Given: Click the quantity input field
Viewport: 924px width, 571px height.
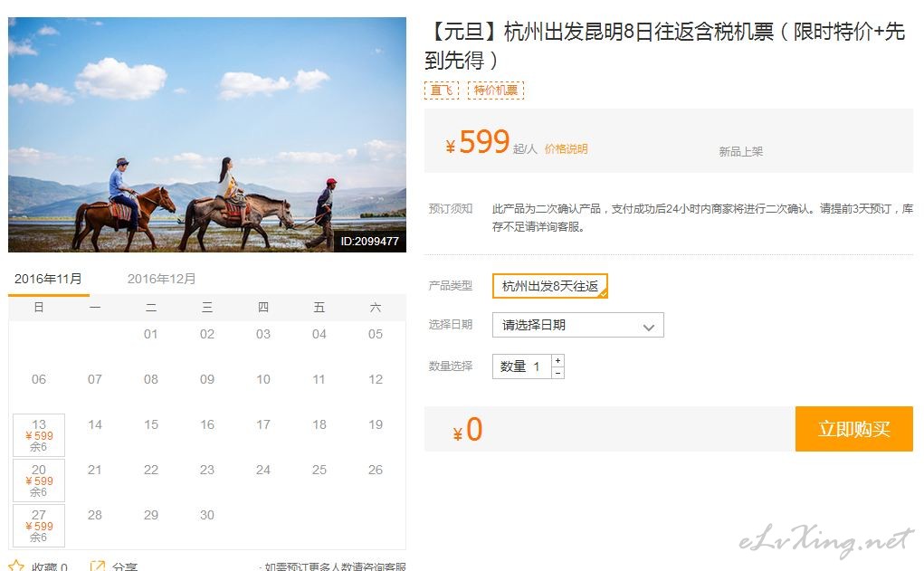Looking at the screenshot, I should coord(521,366).
